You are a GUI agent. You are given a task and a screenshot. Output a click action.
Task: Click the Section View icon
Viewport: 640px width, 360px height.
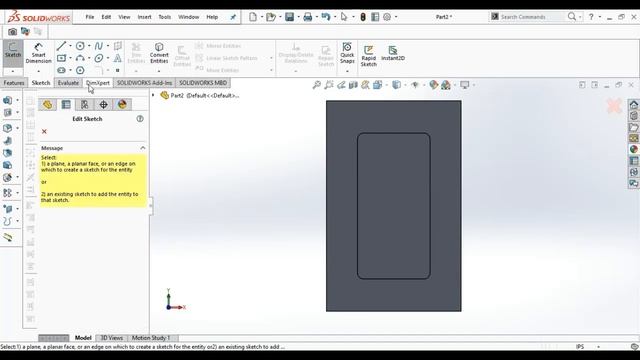coord(353,85)
